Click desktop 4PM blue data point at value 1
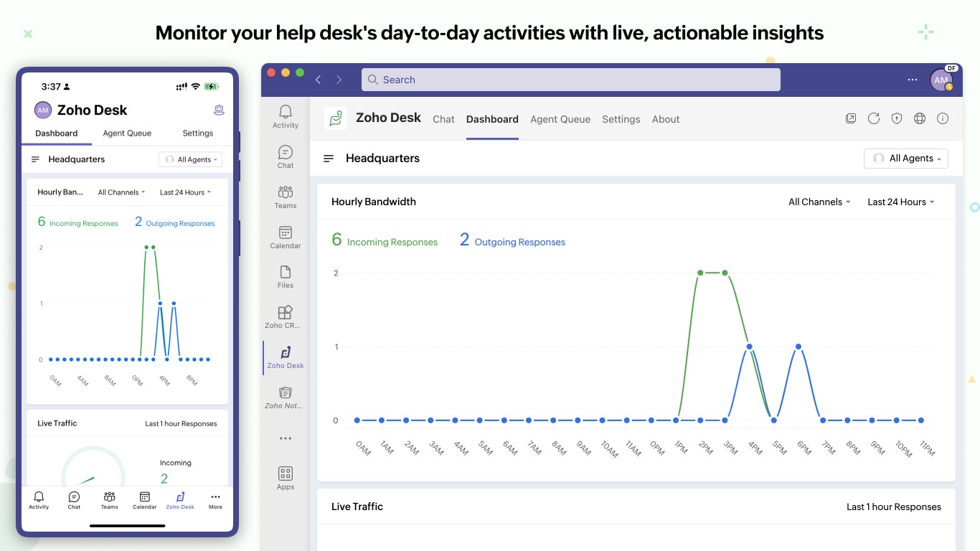 [750, 347]
